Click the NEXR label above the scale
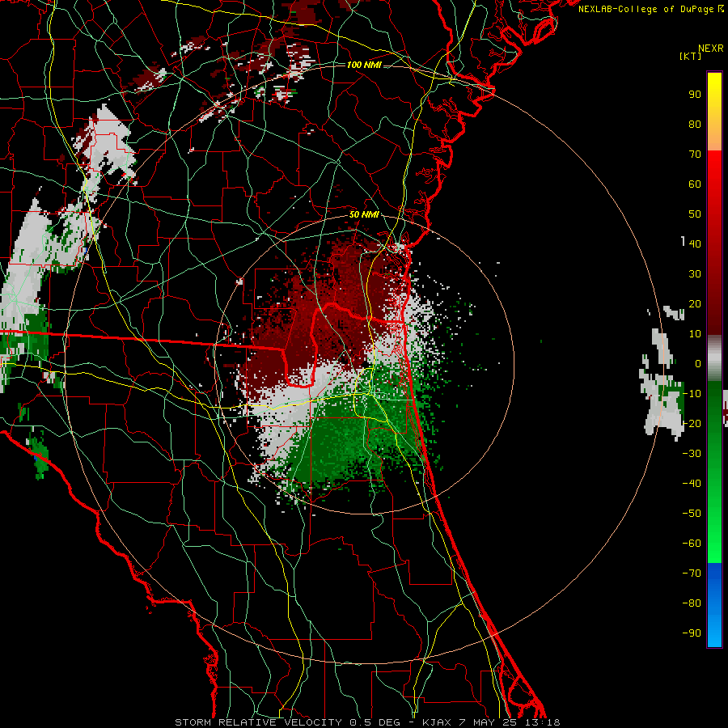728x728 pixels. 711,49
